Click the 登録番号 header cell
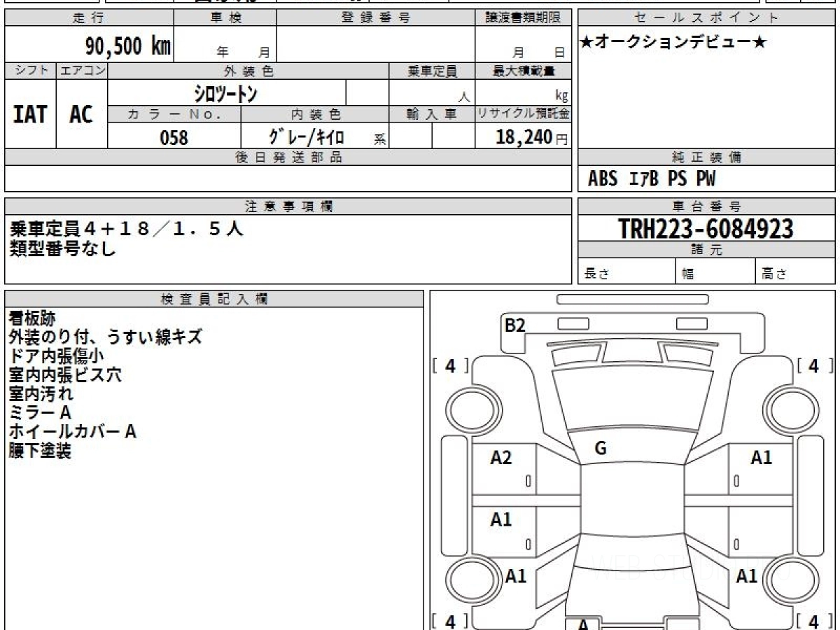The image size is (840, 630). pyautogui.click(x=376, y=18)
